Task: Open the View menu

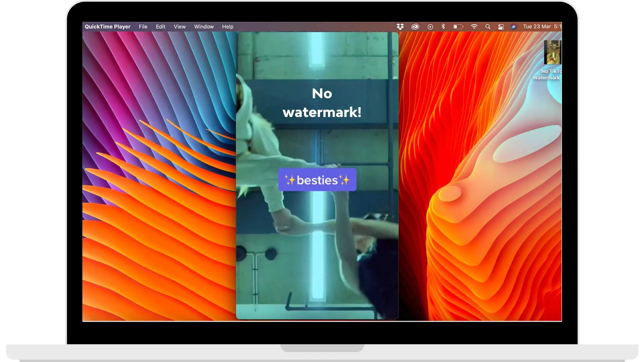Action: [179, 27]
